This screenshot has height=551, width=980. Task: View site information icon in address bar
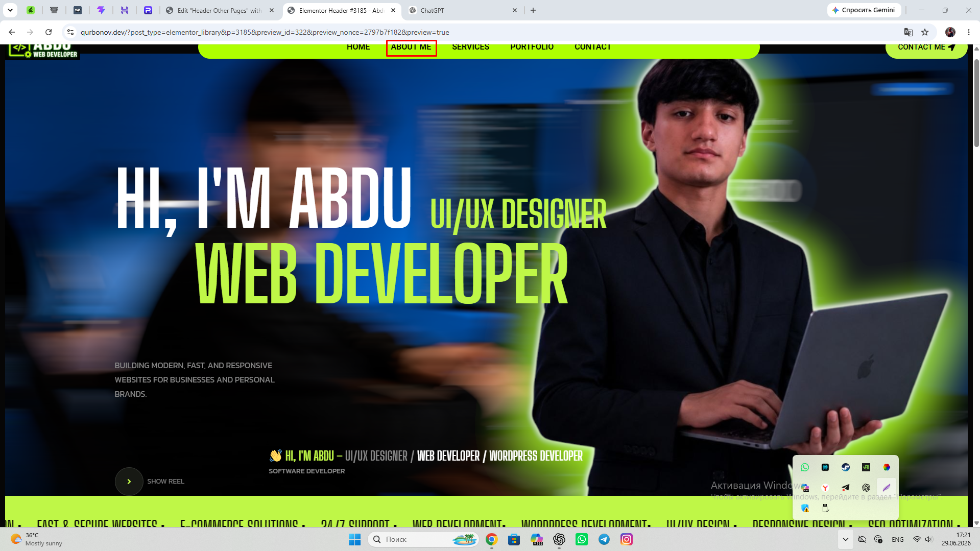[x=70, y=32]
